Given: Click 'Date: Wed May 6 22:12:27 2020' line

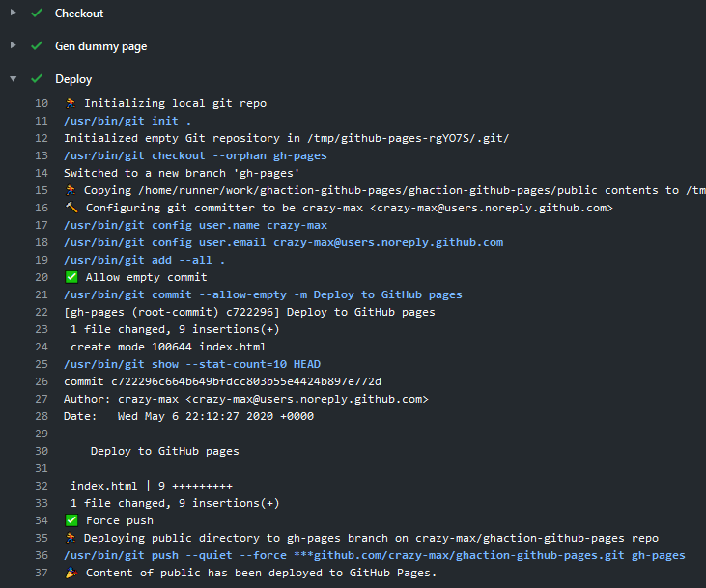Looking at the screenshot, I should click(x=188, y=416).
